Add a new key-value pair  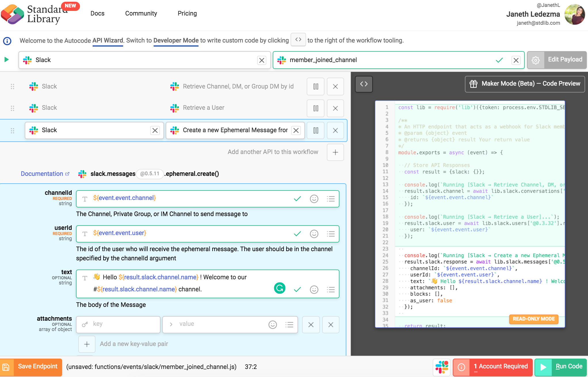coord(87,344)
